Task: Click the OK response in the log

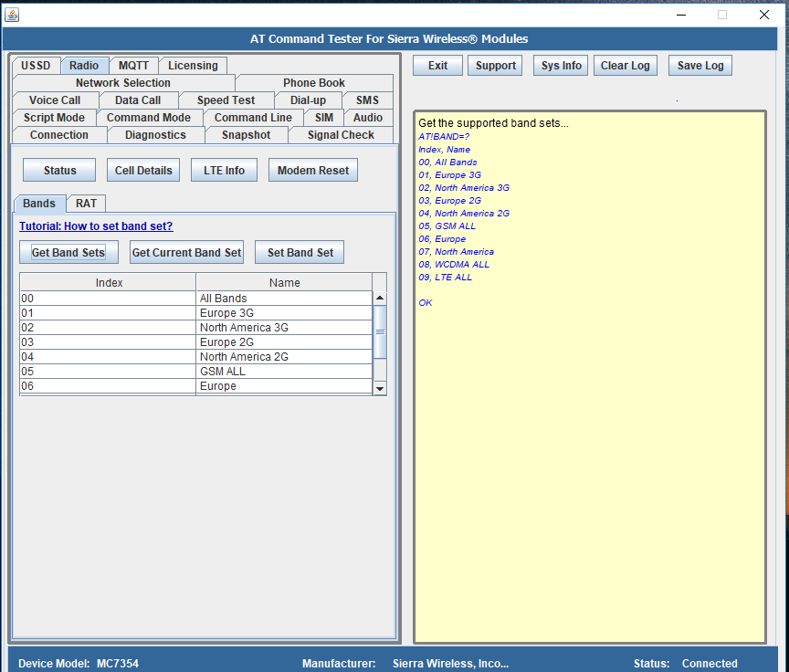Action: [x=426, y=303]
